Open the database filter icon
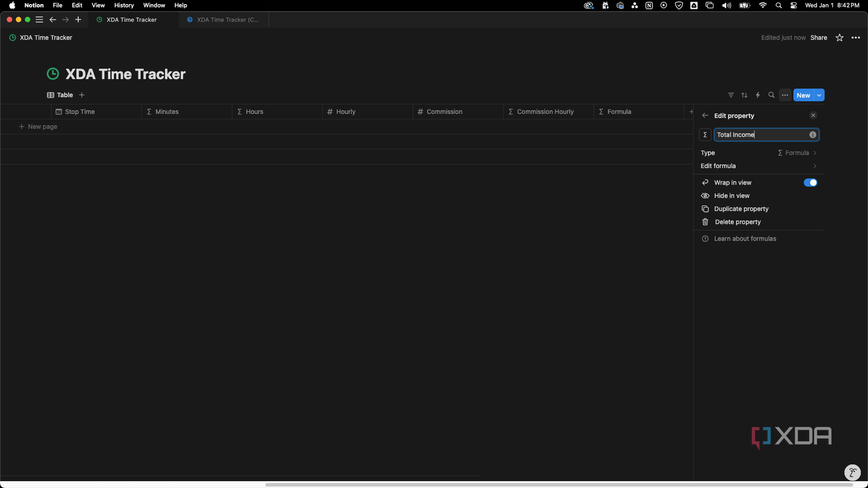This screenshot has height=488, width=868. pos(731,95)
